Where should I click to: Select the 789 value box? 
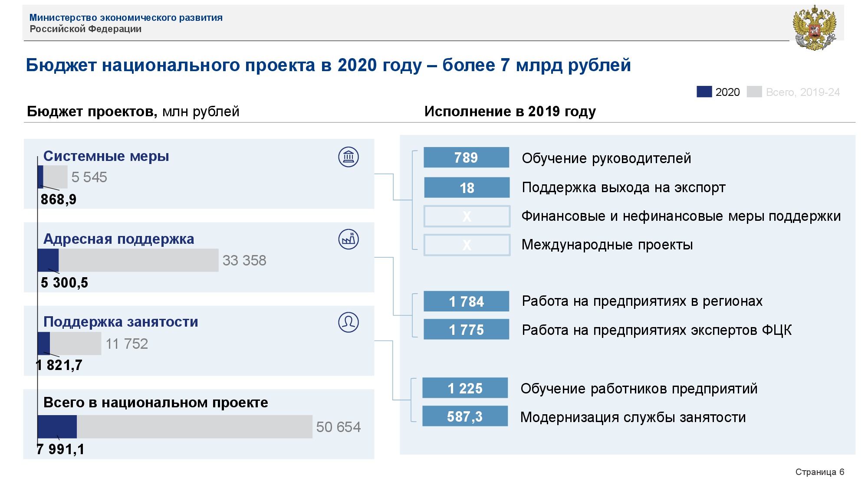click(x=466, y=157)
